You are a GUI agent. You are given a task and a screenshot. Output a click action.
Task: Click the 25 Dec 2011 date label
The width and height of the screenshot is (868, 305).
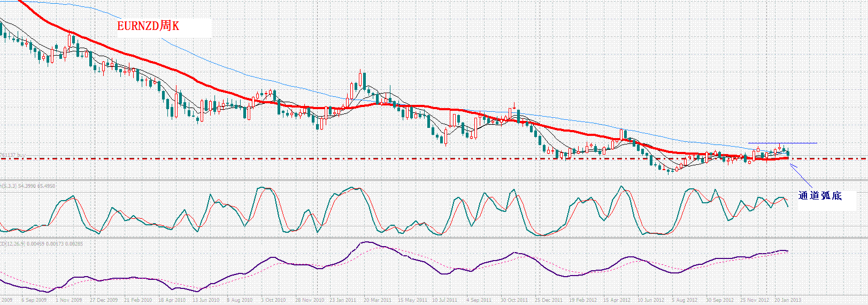pyautogui.click(x=549, y=300)
